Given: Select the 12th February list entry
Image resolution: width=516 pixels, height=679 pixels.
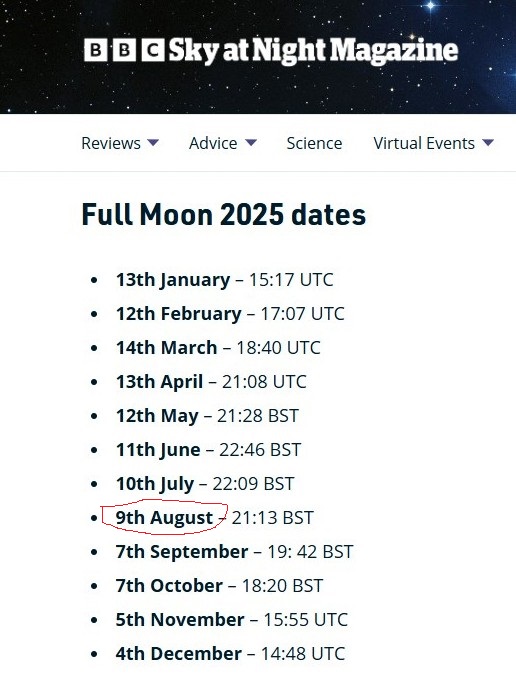Looking at the screenshot, I should [230, 314].
